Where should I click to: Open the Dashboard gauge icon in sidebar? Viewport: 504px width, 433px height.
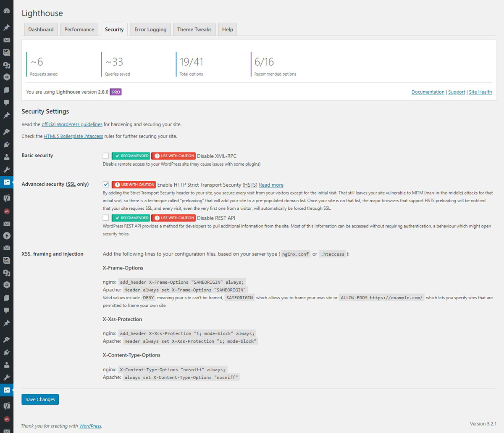6,11
